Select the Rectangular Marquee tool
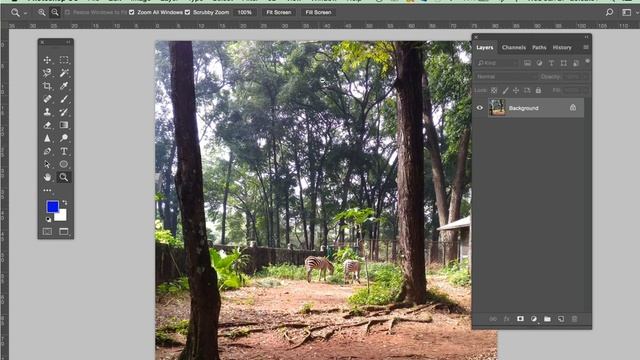640x360 pixels. tap(64, 60)
